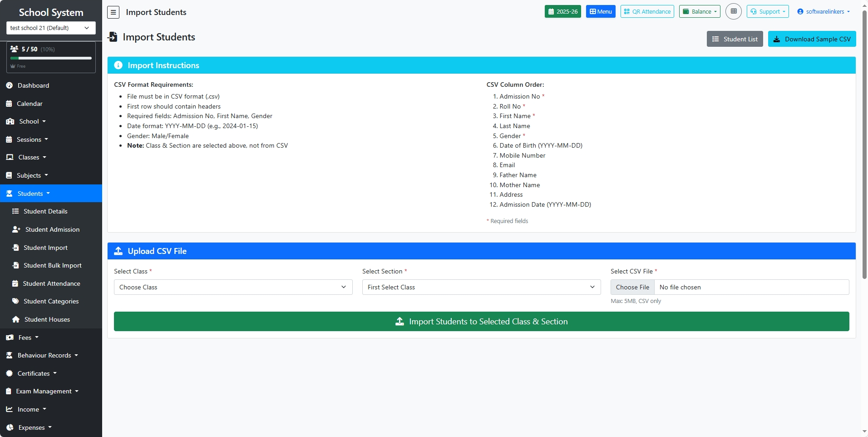This screenshot has width=868, height=437.
Task: Open the school selector test school 21
Action: click(x=51, y=28)
